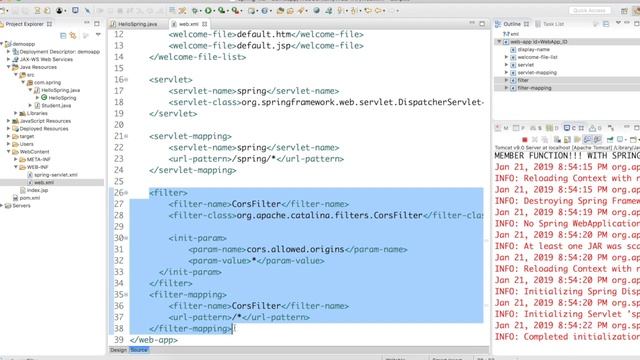Select web.xml in Project Explorer tree

pyautogui.click(x=44, y=182)
